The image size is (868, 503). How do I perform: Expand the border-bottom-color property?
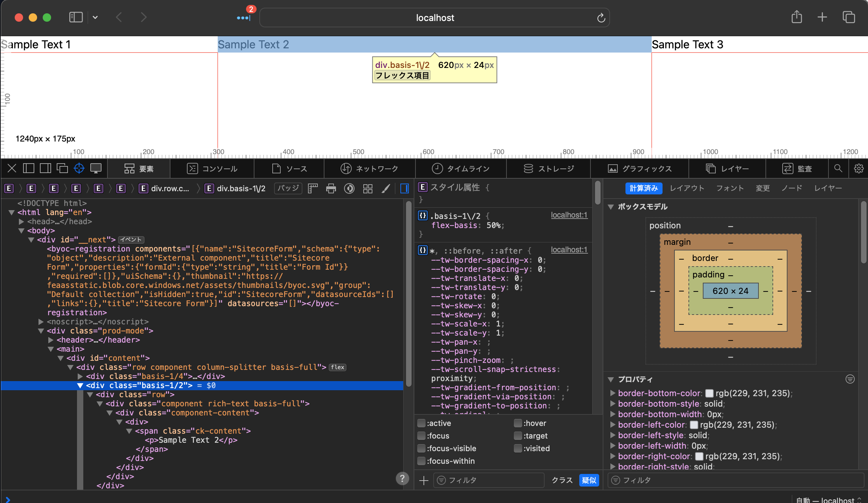click(613, 393)
